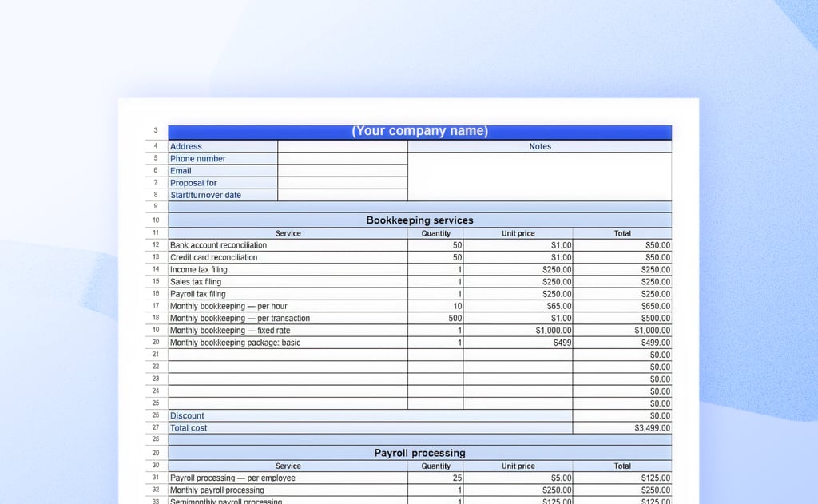Select the $250.00 total for Sales tax filing
Viewport: 818px width, 504px height.
coord(621,282)
